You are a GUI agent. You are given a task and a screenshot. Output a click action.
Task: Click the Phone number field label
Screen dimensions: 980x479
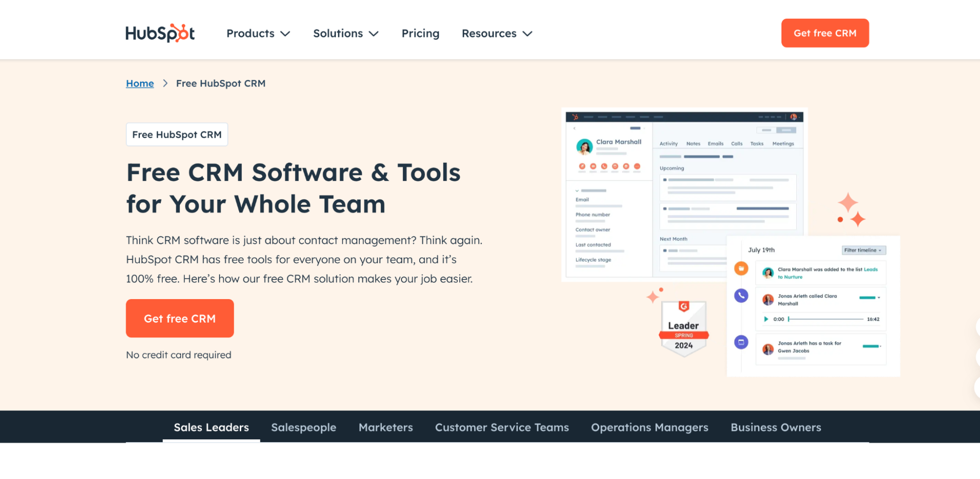pos(593,215)
